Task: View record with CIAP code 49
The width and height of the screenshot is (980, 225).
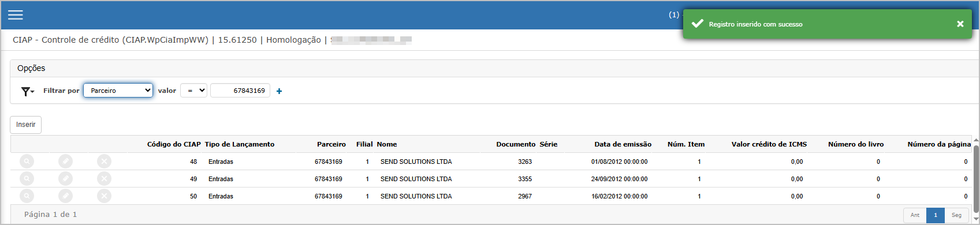Action: [x=27, y=179]
